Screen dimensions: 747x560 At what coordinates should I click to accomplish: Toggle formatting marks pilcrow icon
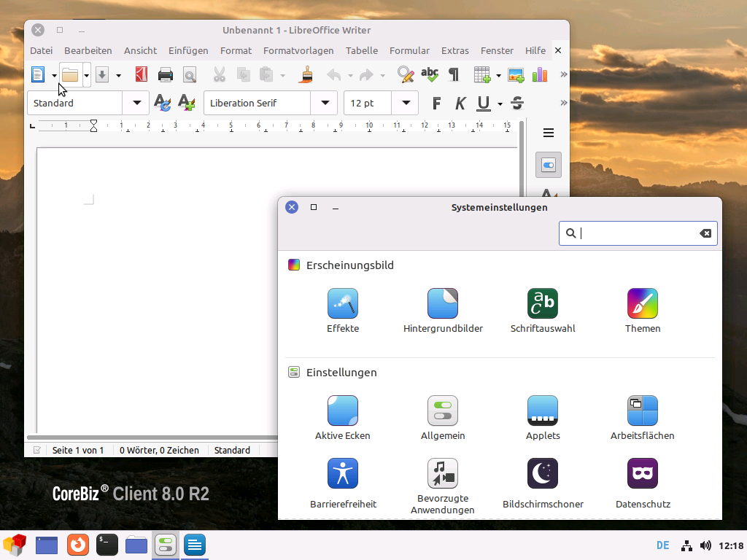coord(454,75)
